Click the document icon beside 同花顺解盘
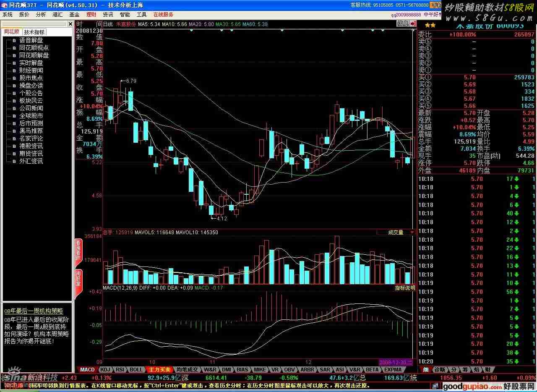Image resolution: width=537 pixels, height=392 pixels. pos(14,55)
